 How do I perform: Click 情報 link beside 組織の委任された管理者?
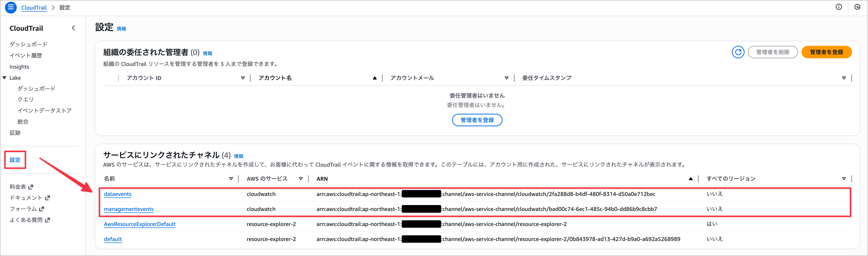[x=208, y=53]
